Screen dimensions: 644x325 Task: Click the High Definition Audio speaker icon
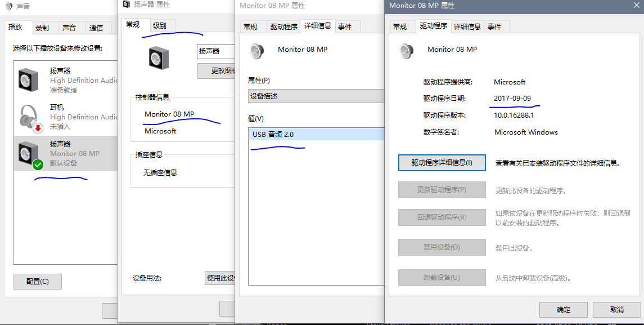click(x=28, y=80)
